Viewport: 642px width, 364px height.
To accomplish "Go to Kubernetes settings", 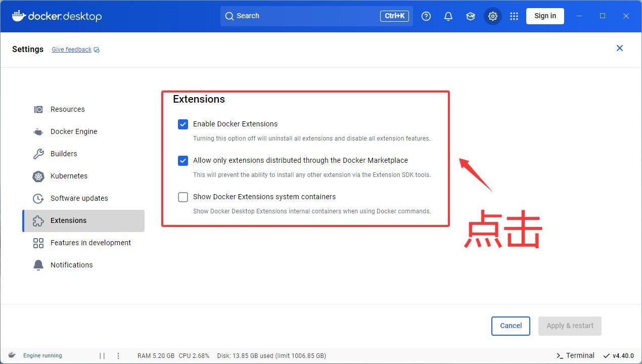I will pyautogui.click(x=69, y=176).
